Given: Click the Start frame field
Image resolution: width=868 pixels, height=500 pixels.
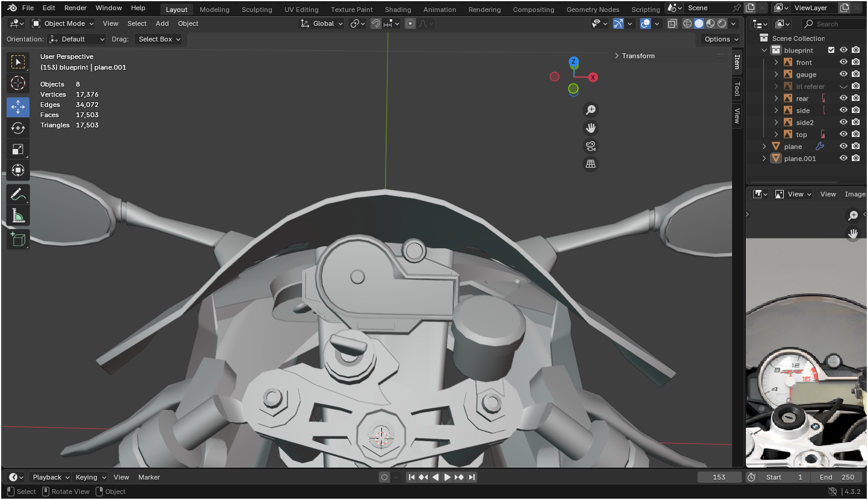Looking at the screenshot, I should 784,477.
